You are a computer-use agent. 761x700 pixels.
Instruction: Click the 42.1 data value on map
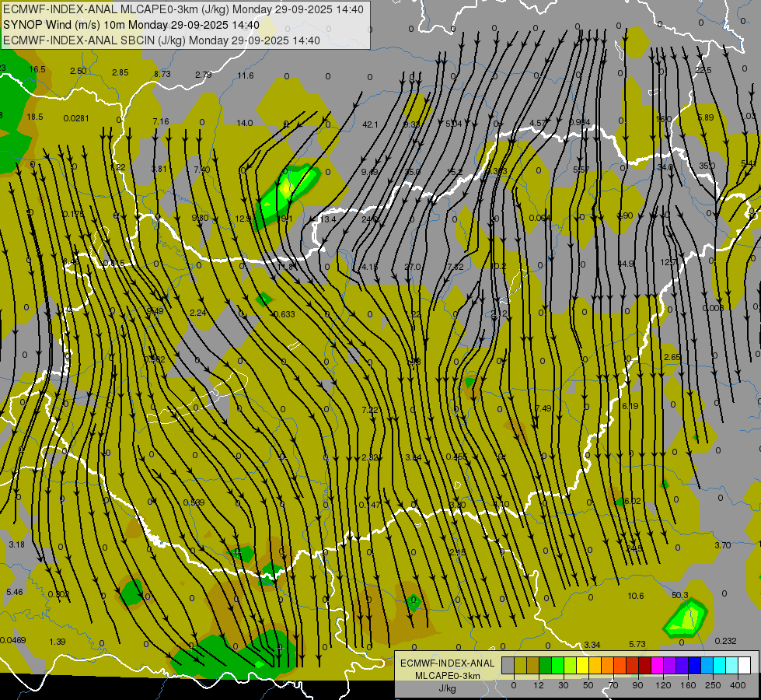[x=370, y=124]
